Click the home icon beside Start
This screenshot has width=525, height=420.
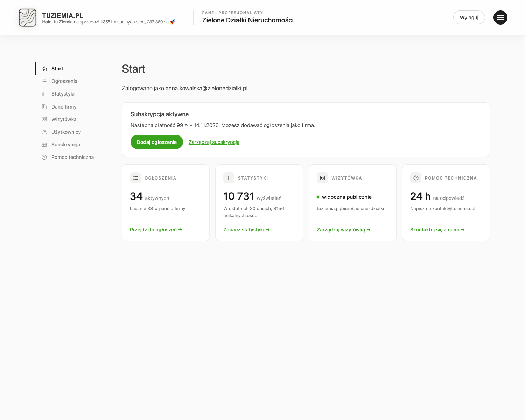[x=44, y=69]
